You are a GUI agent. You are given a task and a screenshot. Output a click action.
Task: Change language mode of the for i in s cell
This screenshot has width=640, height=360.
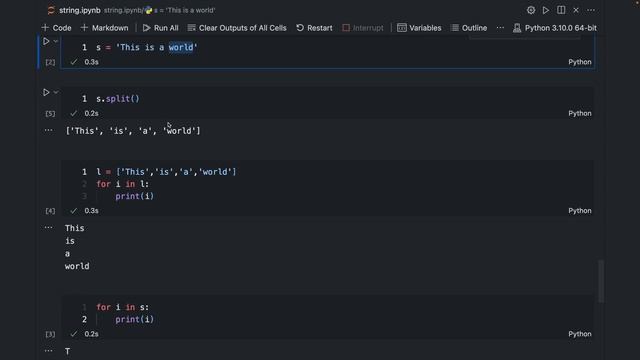point(580,334)
